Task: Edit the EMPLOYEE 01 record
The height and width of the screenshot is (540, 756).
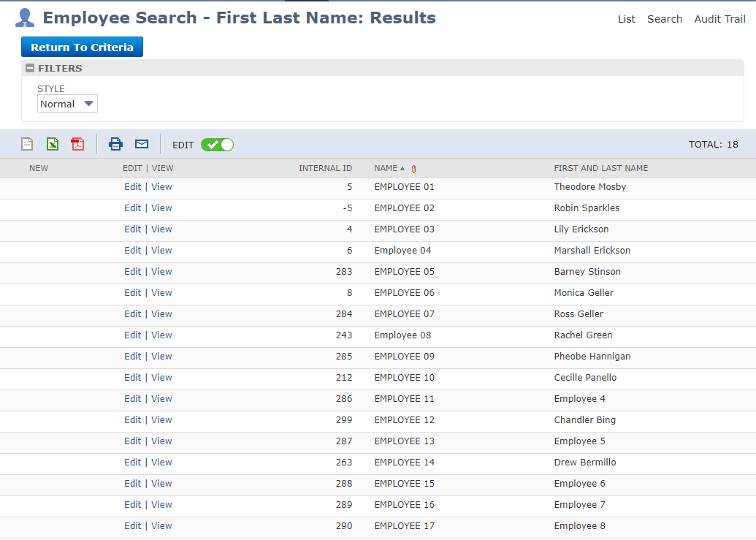Action: [133, 187]
